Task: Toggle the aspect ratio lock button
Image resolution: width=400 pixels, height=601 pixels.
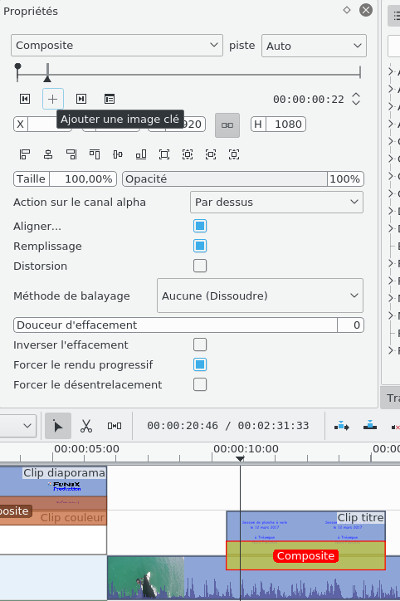Action: click(x=227, y=125)
